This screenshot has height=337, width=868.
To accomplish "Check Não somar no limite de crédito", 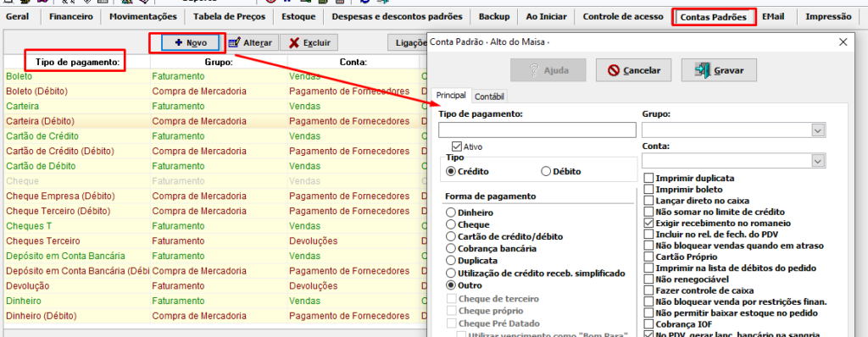I will [648, 212].
